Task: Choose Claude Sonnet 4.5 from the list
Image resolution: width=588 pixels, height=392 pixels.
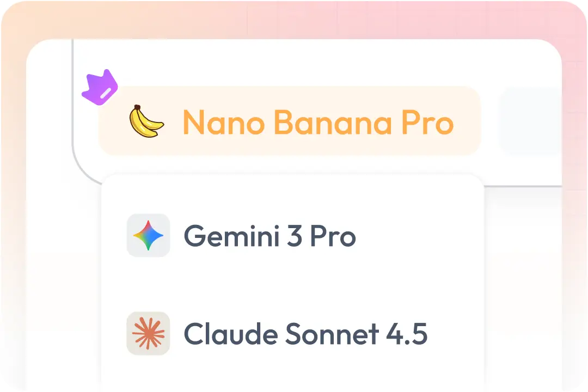Action: (x=305, y=334)
